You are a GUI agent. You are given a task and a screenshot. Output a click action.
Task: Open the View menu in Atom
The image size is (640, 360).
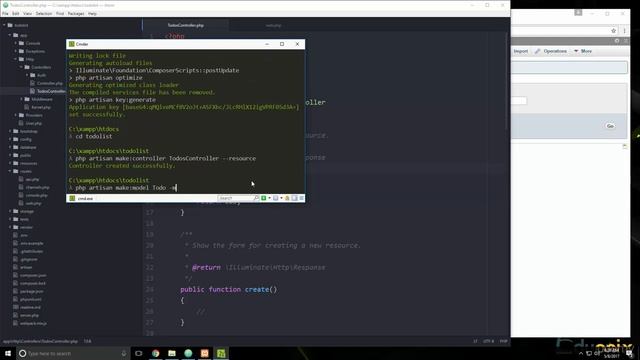click(27, 13)
